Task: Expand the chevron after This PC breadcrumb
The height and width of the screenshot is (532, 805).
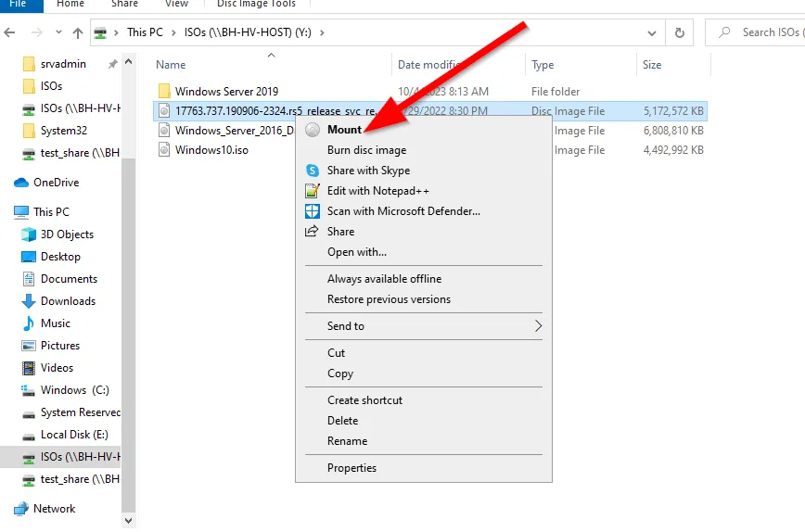Action: [173, 32]
